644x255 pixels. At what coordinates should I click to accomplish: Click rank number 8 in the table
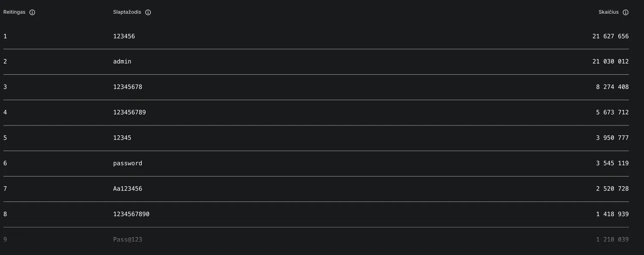point(5,214)
